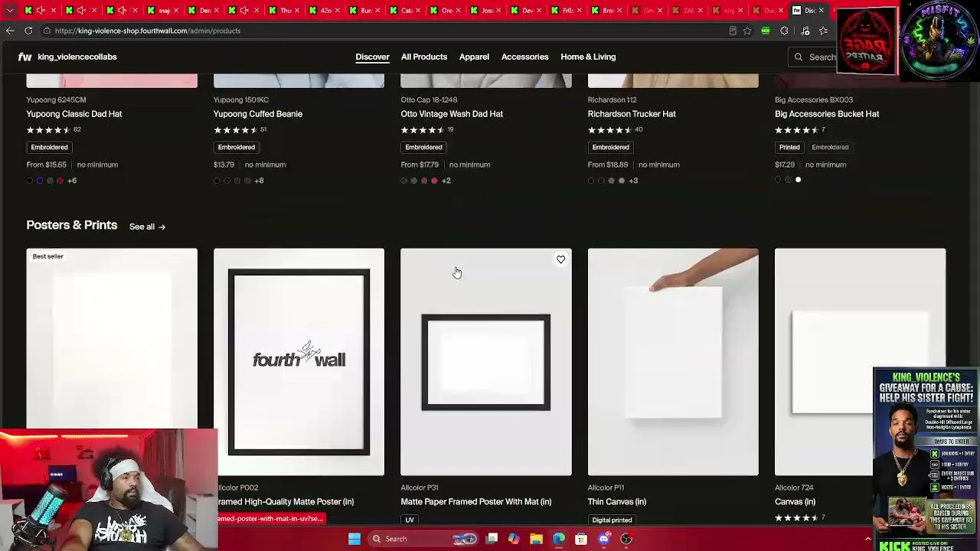Image resolution: width=980 pixels, height=551 pixels.
Task: Open the Thin Canvas product thumbnail
Action: [x=673, y=361]
